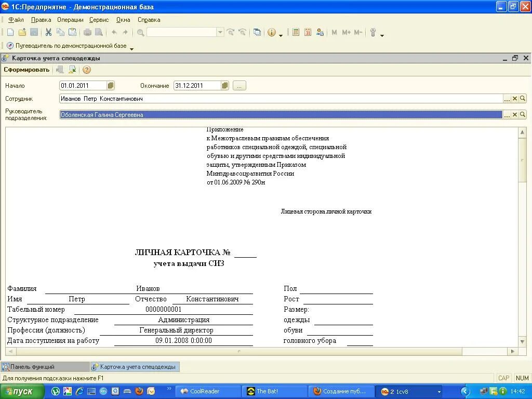This screenshot has width=532, height=399.
Task: Launch Firefox from quick launch
Action: coord(139,391)
